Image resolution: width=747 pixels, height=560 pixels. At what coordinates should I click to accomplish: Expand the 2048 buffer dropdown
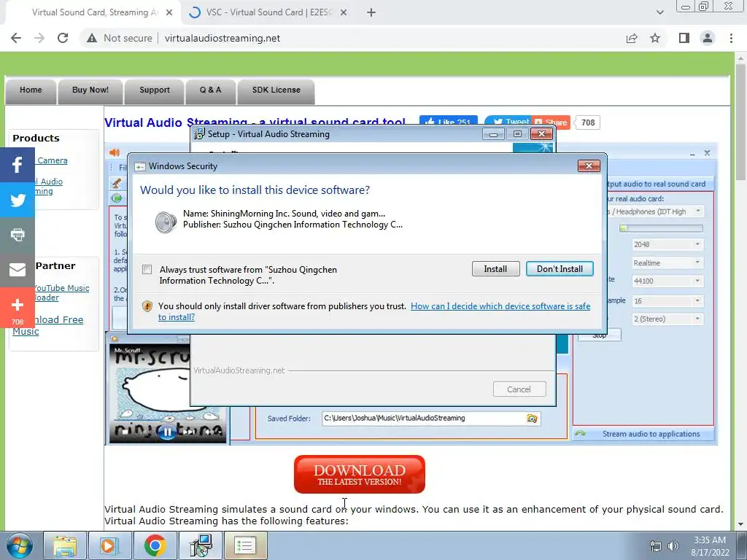tap(668, 244)
